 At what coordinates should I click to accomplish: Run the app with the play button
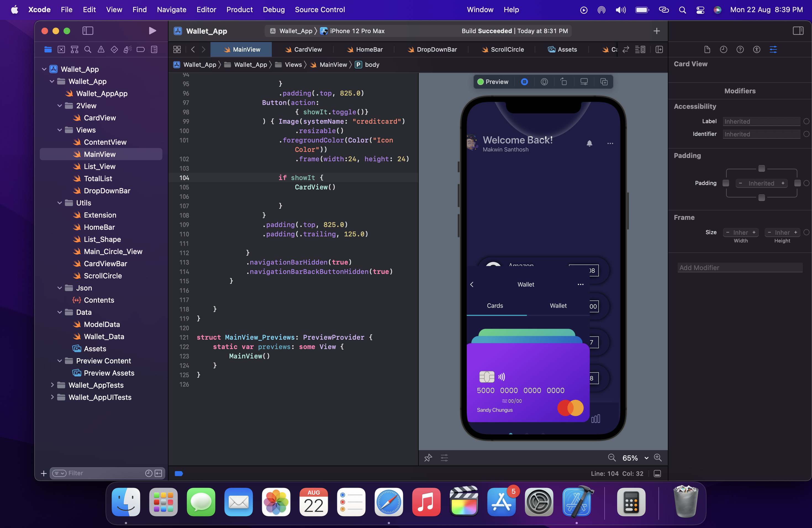(152, 31)
